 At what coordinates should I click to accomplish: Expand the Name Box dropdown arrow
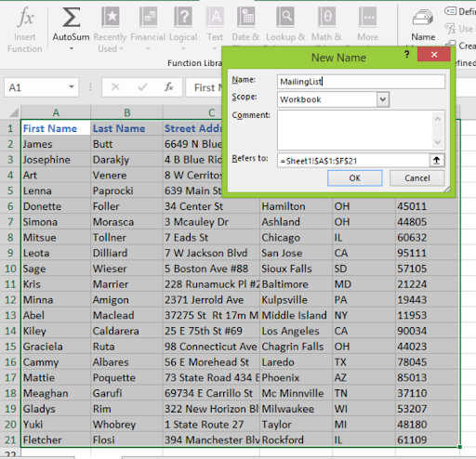[72, 86]
